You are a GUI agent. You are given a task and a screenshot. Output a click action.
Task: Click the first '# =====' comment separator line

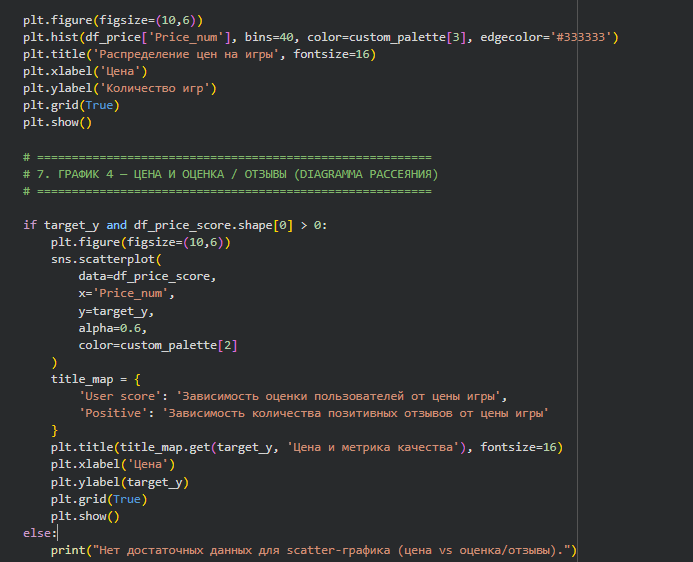click(x=227, y=157)
